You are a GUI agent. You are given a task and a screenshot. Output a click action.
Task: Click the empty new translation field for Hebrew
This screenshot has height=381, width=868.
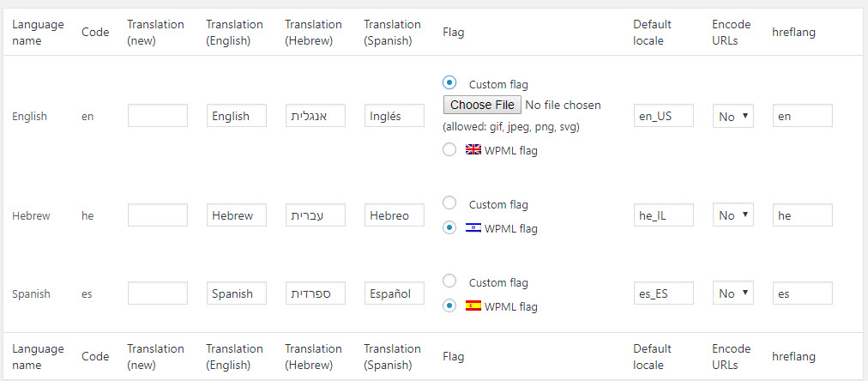pyautogui.click(x=158, y=215)
